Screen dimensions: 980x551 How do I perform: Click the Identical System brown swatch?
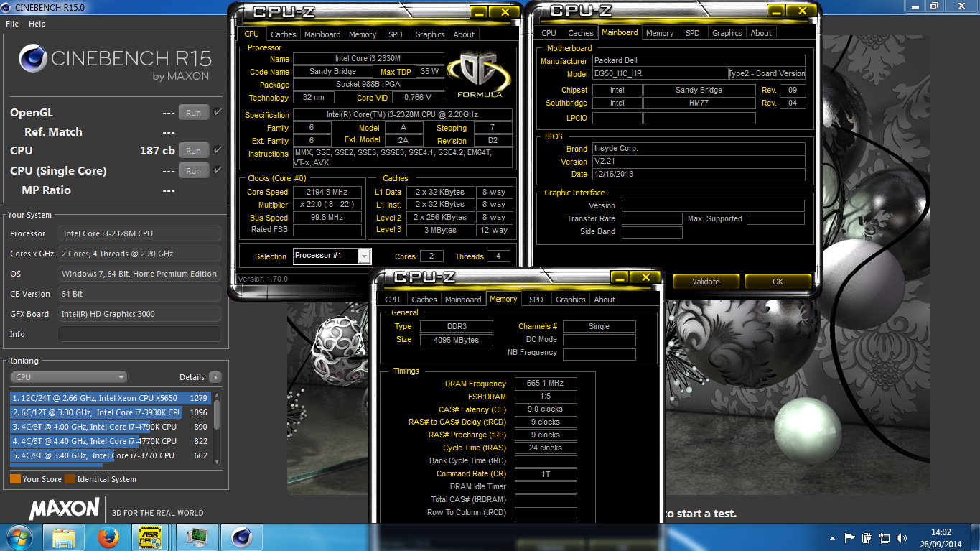click(70, 479)
